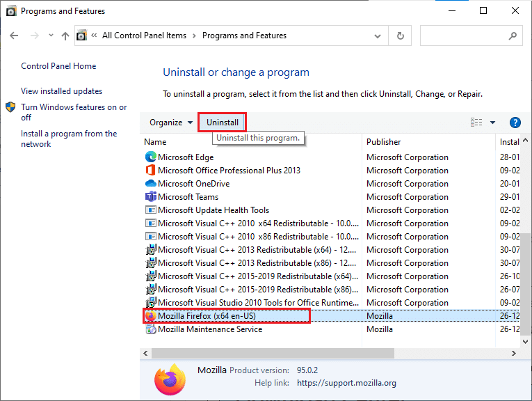
Task: Sort by the Name column header
Action: (155, 142)
